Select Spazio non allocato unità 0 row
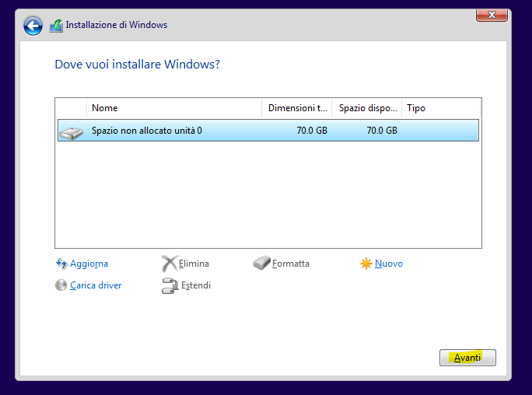 pyautogui.click(x=268, y=130)
